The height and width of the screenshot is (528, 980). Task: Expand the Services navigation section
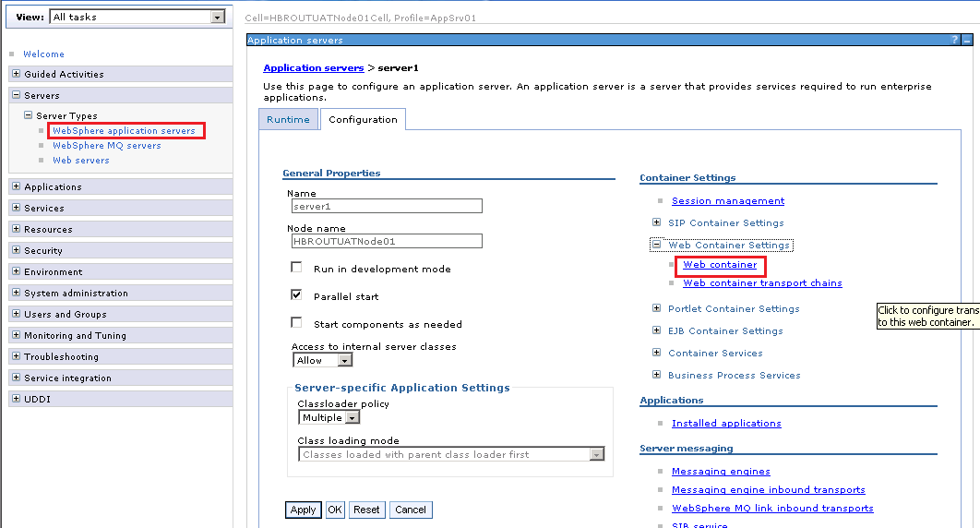point(17,208)
